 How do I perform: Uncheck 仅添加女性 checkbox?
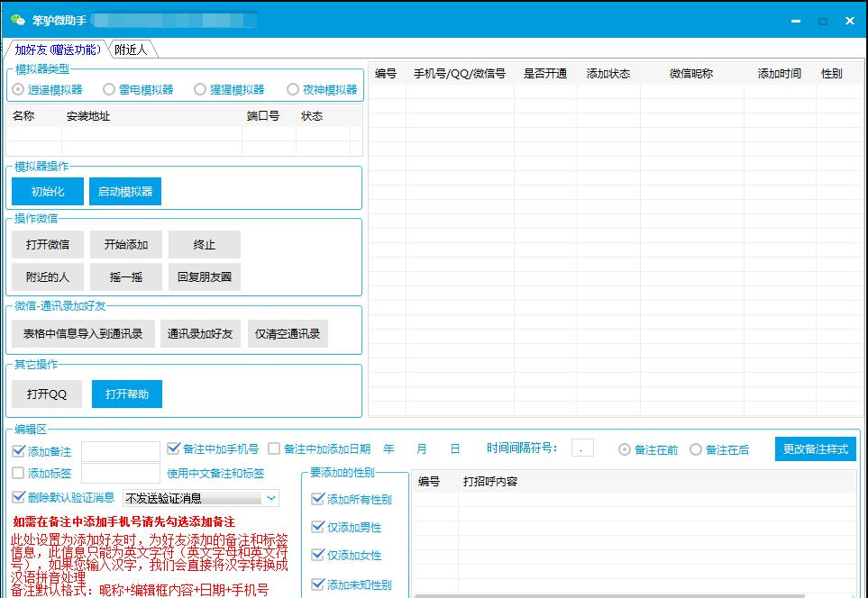tap(317, 554)
